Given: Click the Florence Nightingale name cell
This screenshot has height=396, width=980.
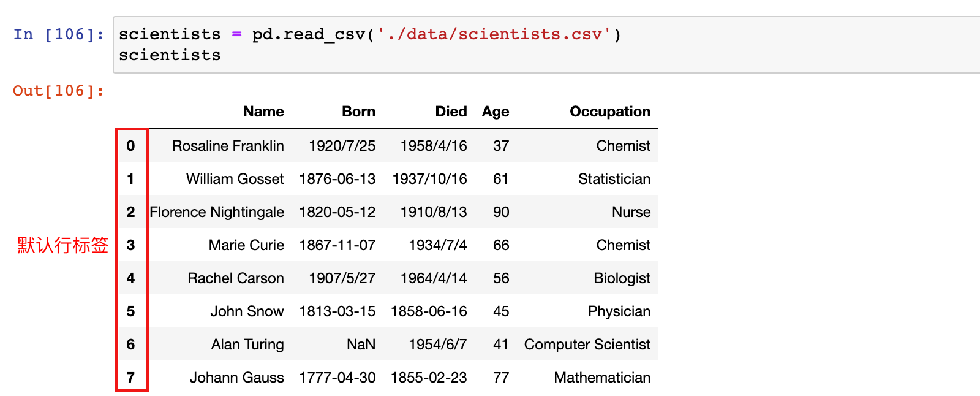Looking at the screenshot, I should coord(217,212).
